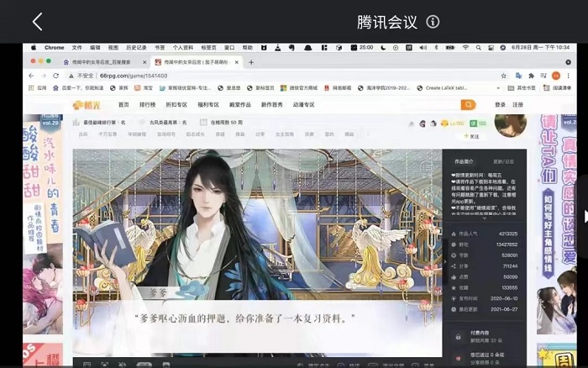Click the 登录 login link
588x368 pixels.
click(x=500, y=105)
